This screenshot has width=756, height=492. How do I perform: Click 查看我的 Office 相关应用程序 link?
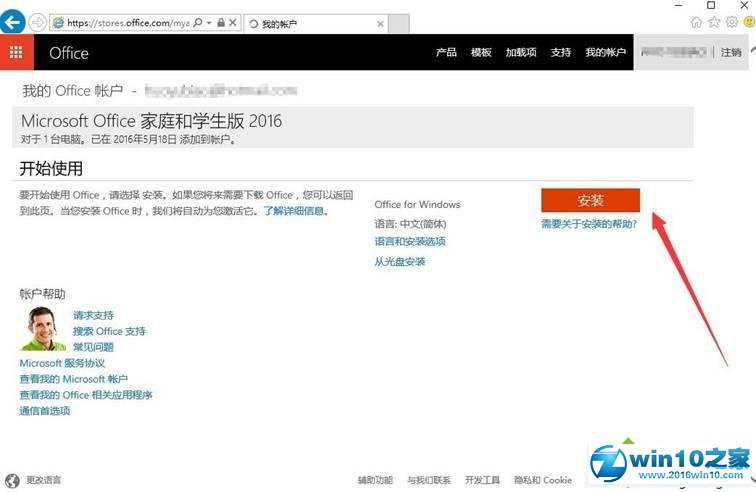[86, 395]
